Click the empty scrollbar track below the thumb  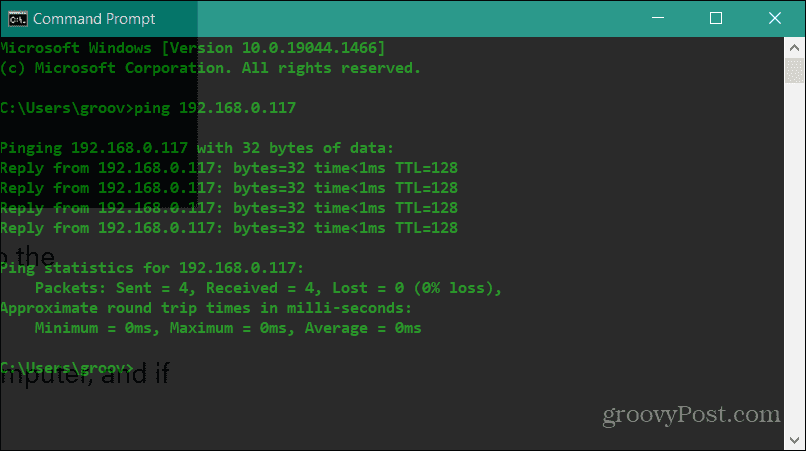coord(794,250)
